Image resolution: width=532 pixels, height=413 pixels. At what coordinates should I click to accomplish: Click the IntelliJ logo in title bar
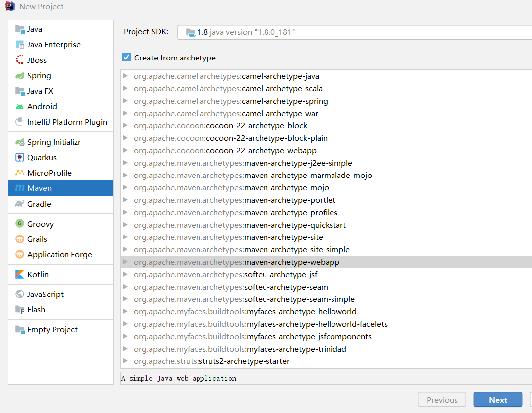(x=10, y=6)
